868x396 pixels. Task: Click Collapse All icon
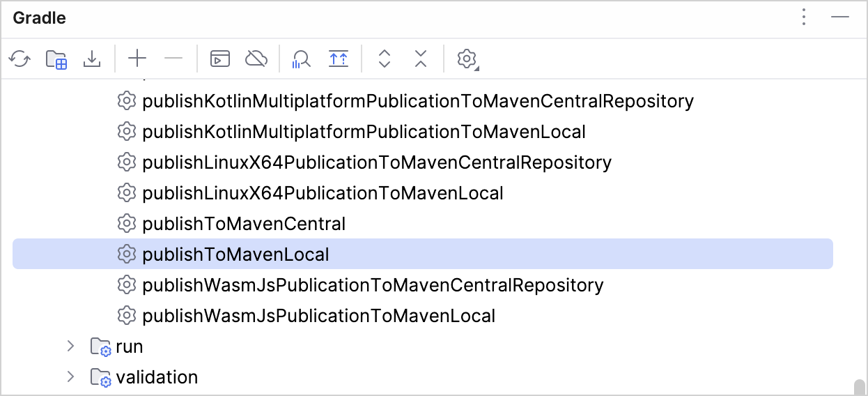[x=420, y=59]
